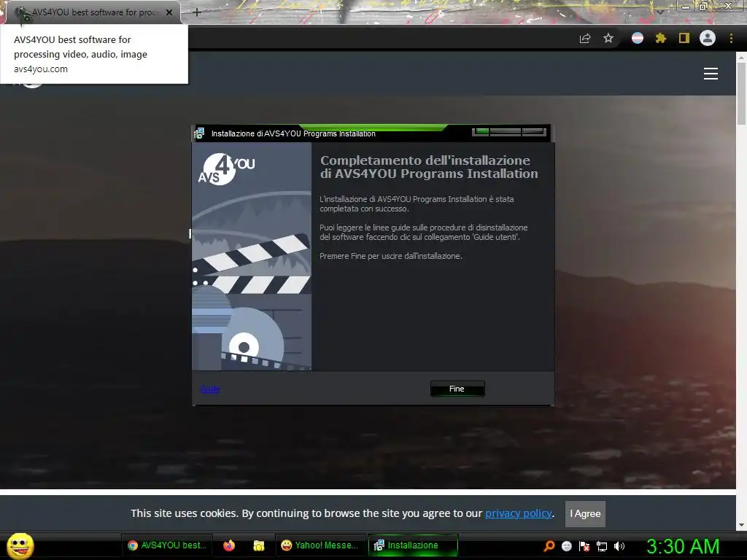
Task: Click the 3:30 AM taskbar clock
Action: (x=683, y=546)
